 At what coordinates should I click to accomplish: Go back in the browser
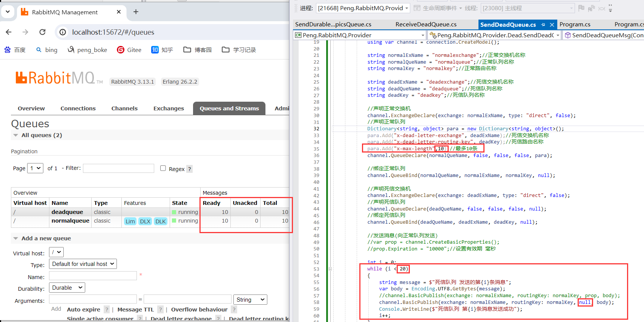9,32
